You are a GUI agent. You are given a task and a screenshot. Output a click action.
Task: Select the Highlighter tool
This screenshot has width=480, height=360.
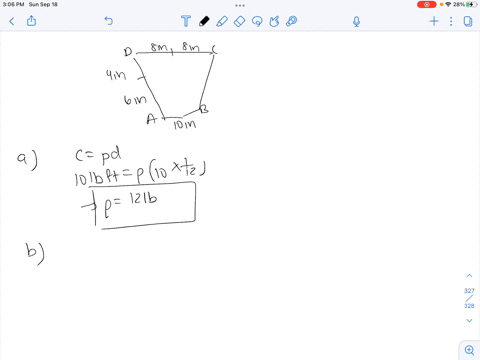[x=222, y=21]
